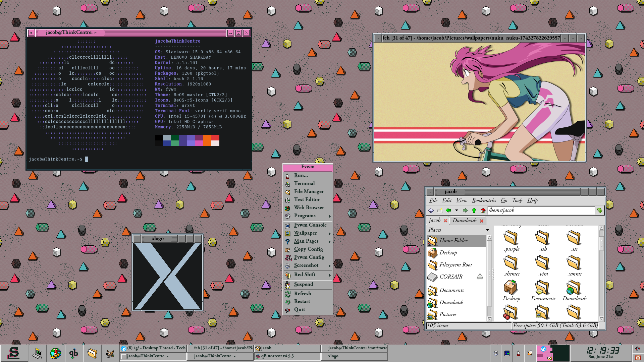
Task: Click the screenshot camera icon in tray
Action: (x=496, y=353)
